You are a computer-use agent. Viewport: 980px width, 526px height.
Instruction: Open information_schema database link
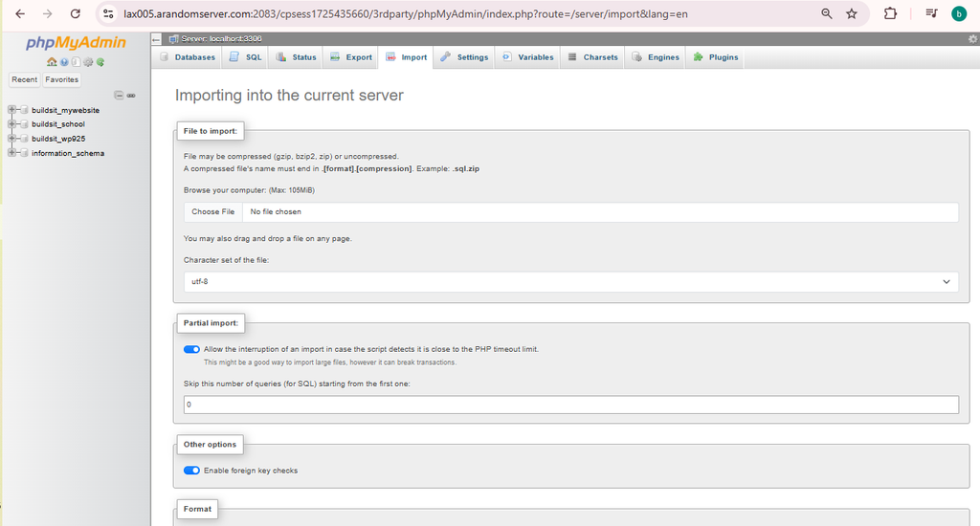tap(68, 153)
